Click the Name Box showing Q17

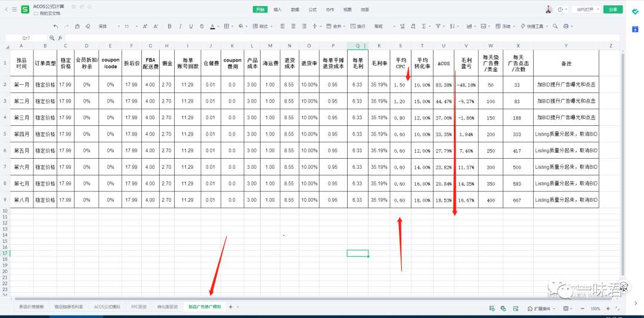[x=26, y=38]
